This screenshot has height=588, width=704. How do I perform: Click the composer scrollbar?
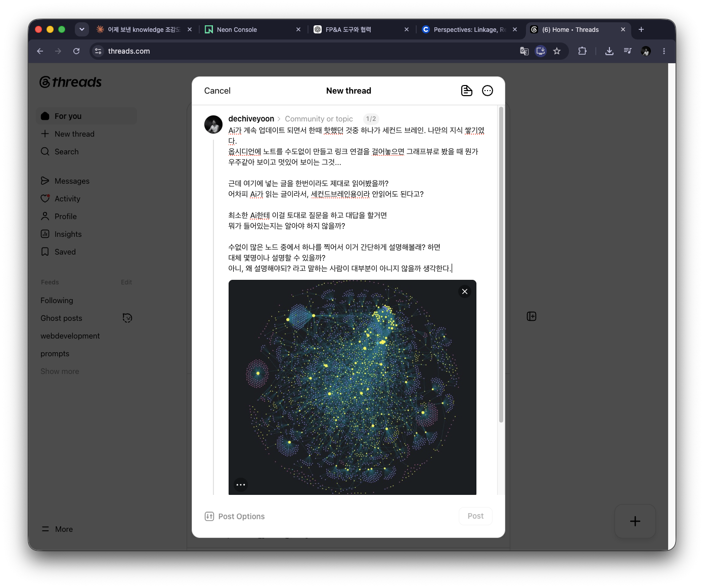(x=501, y=264)
